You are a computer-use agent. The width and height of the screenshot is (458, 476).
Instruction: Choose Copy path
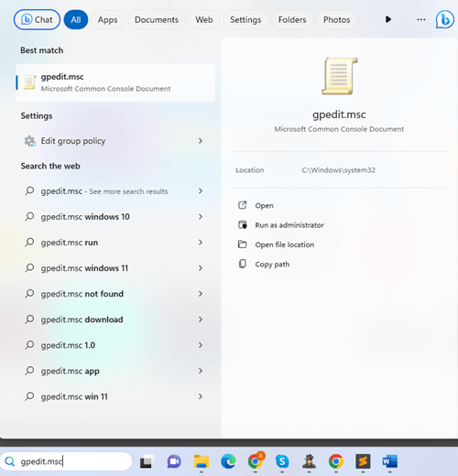272,265
